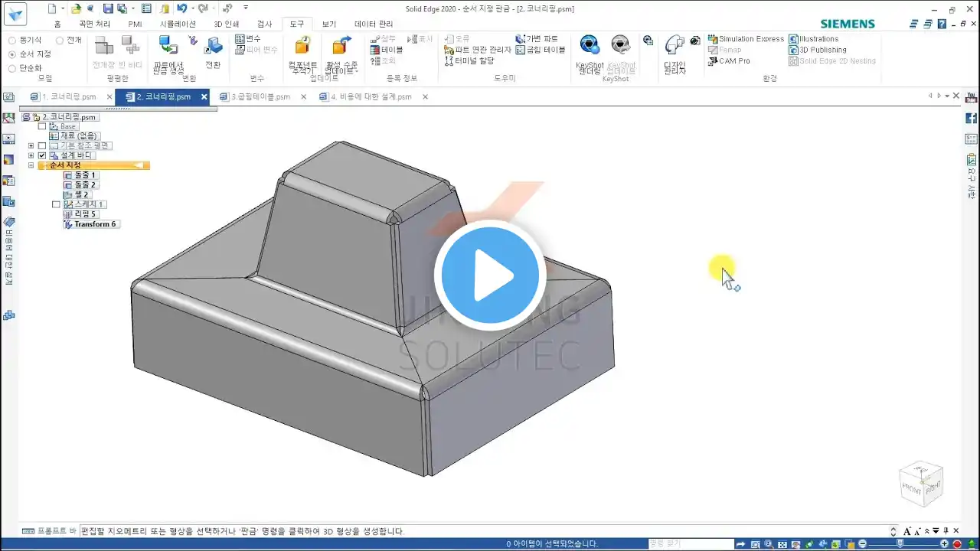Click 터미널 할당 tool

coord(469,60)
